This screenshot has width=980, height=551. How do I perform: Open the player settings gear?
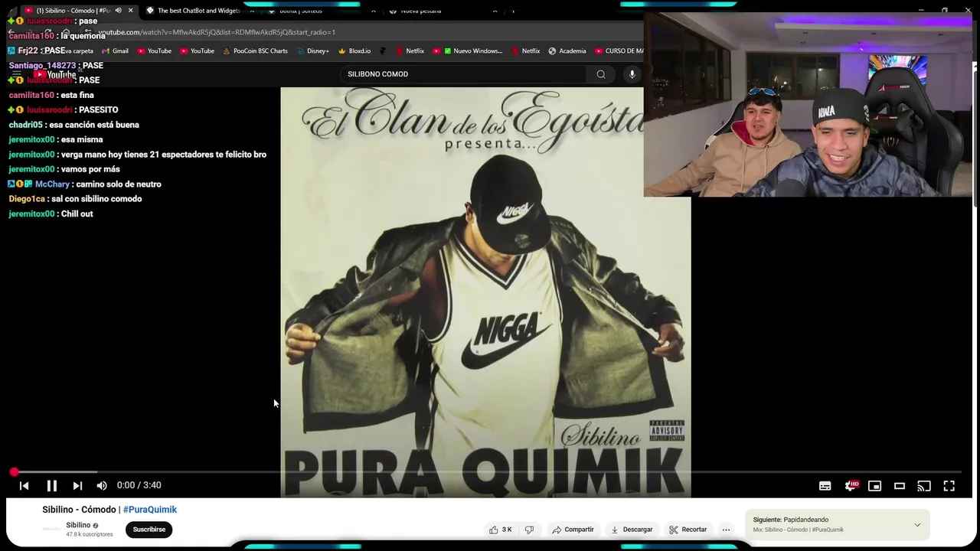tap(851, 485)
